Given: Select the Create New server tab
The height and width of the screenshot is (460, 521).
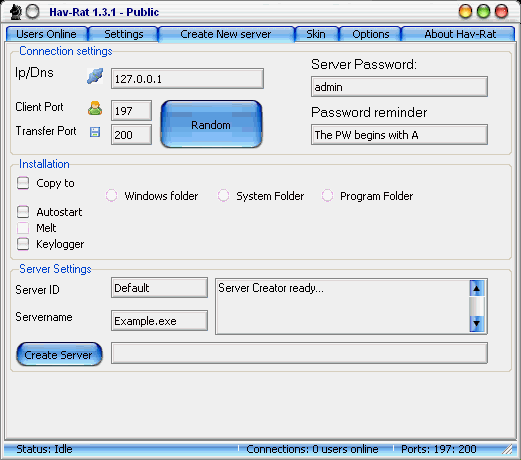Looking at the screenshot, I should coord(226,34).
